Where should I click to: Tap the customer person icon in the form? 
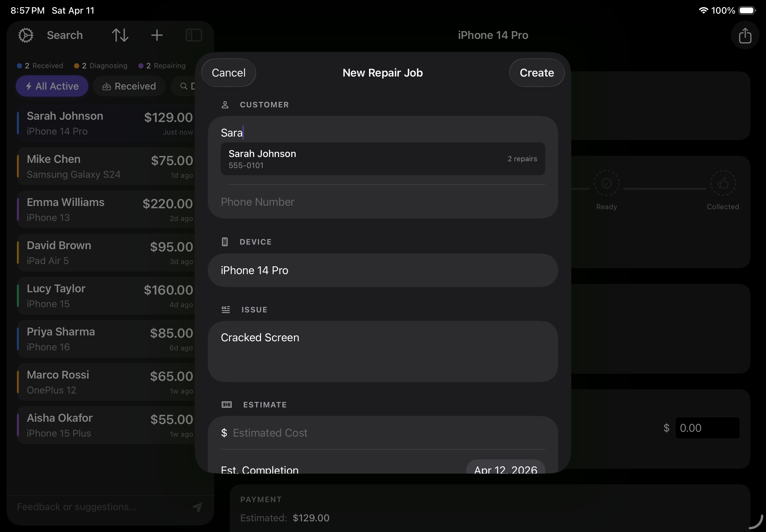coord(225,104)
